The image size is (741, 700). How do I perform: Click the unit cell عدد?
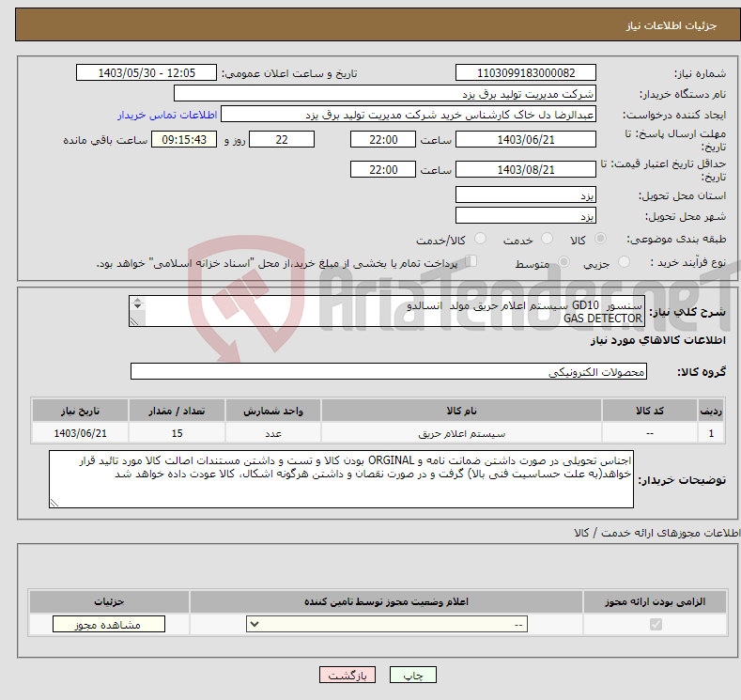tap(273, 433)
